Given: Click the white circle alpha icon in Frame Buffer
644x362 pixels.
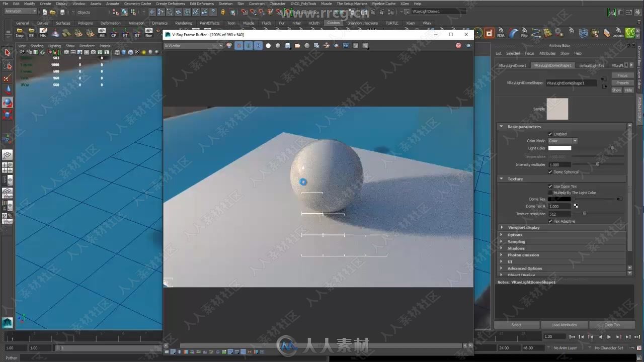Looking at the screenshot, I should tap(268, 46).
